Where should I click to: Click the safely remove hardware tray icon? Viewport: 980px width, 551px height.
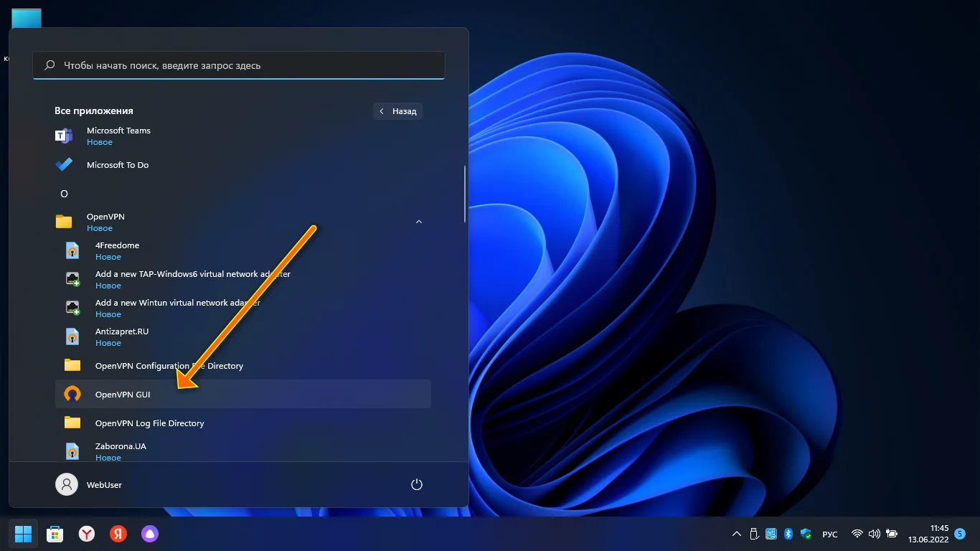click(x=754, y=534)
